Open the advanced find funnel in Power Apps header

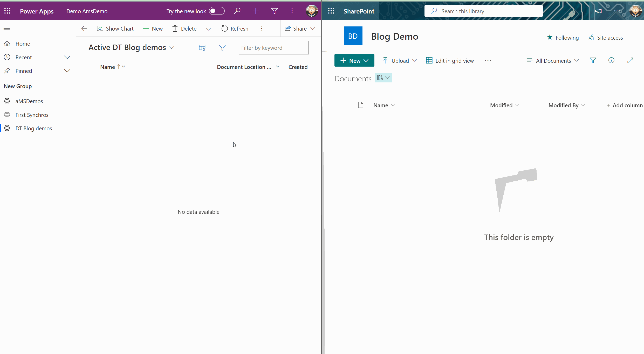(x=275, y=11)
